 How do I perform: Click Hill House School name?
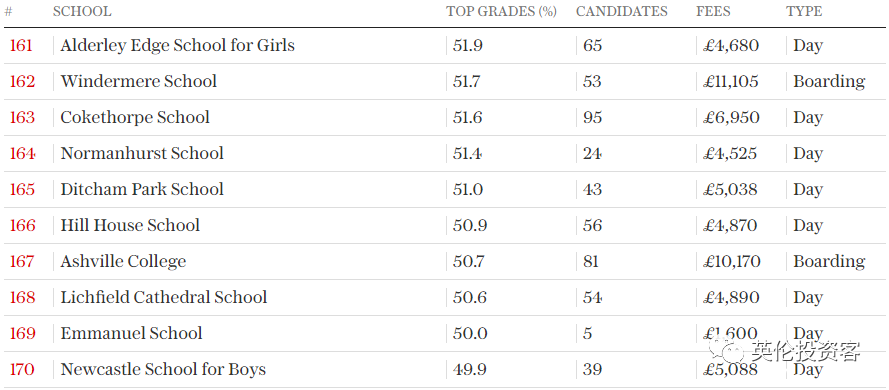130,225
